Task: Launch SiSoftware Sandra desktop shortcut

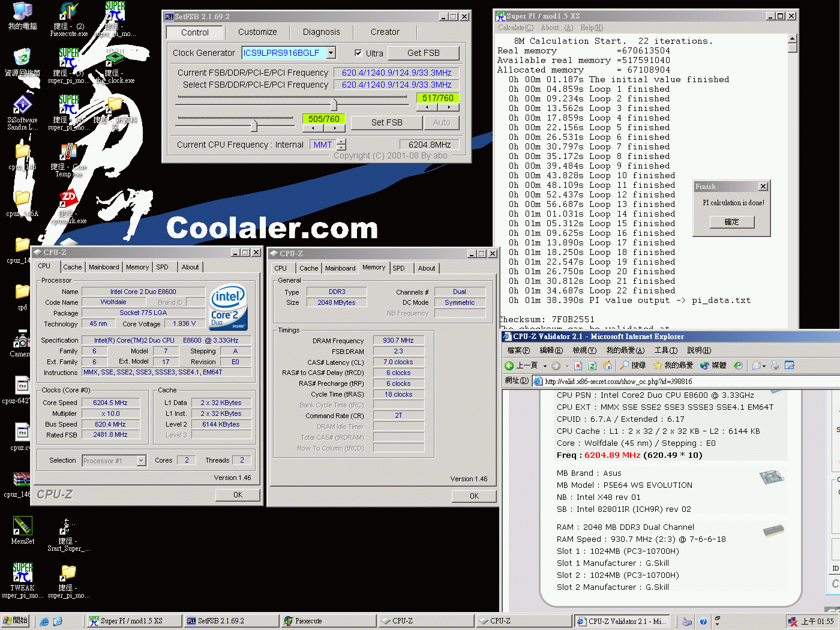Action: (x=22, y=112)
